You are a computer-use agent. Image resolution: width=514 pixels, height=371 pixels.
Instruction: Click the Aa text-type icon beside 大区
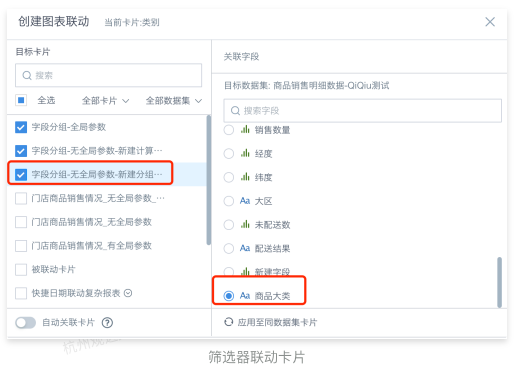(245, 201)
